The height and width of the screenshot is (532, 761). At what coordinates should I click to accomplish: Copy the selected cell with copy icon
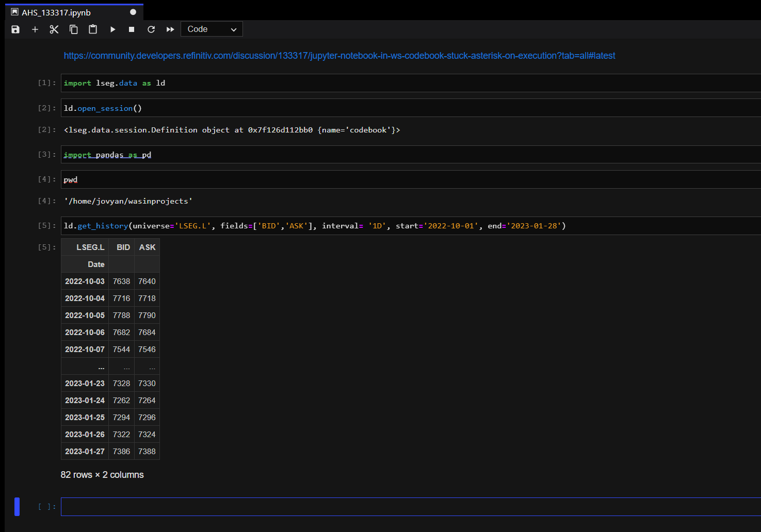click(73, 29)
